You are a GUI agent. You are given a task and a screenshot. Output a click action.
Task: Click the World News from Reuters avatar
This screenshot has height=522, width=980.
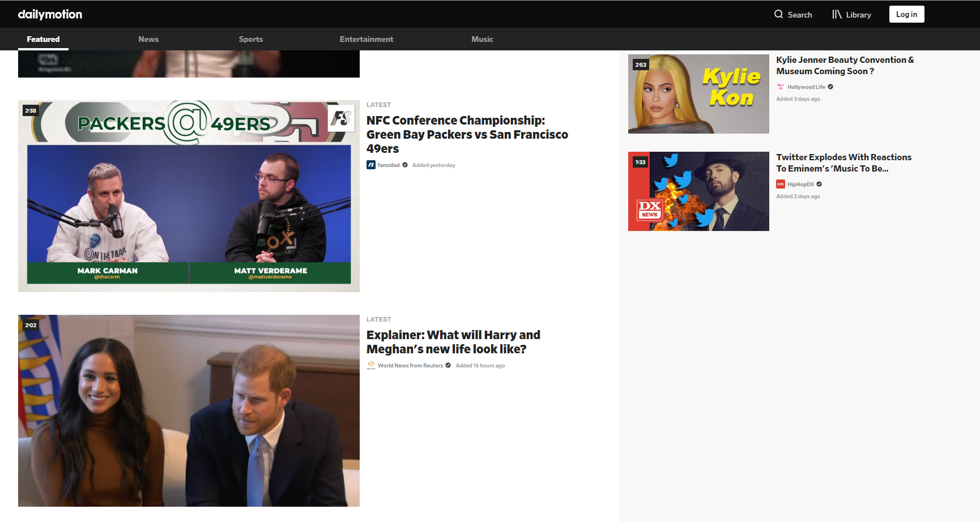(x=371, y=365)
